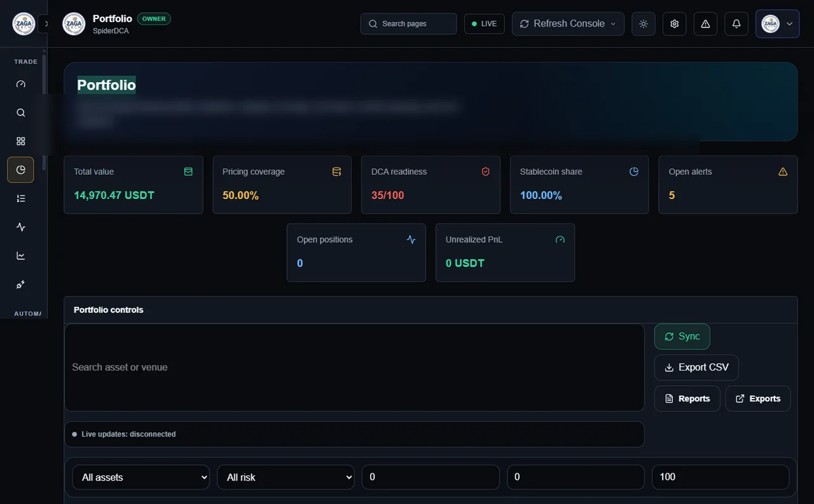Click the Total value card wallet icon
814x504 pixels.
click(x=188, y=172)
